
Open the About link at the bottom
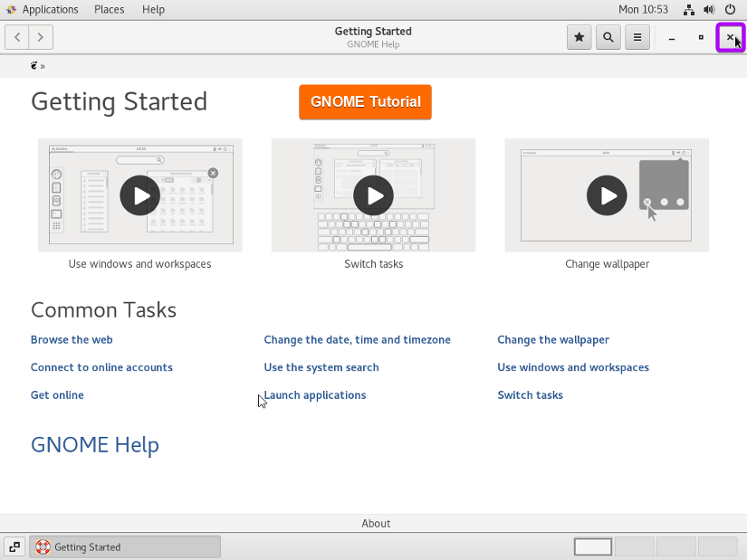pos(376,523)
